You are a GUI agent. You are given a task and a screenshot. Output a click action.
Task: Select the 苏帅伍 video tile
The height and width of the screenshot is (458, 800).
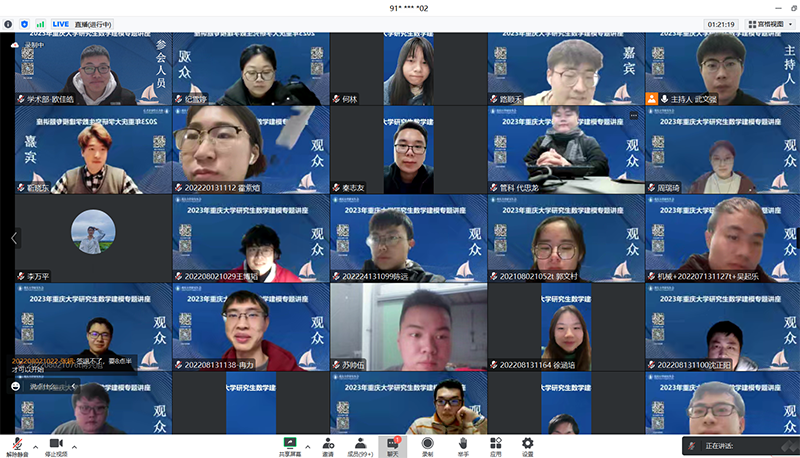pyautogui.click(x=408, y=327)
